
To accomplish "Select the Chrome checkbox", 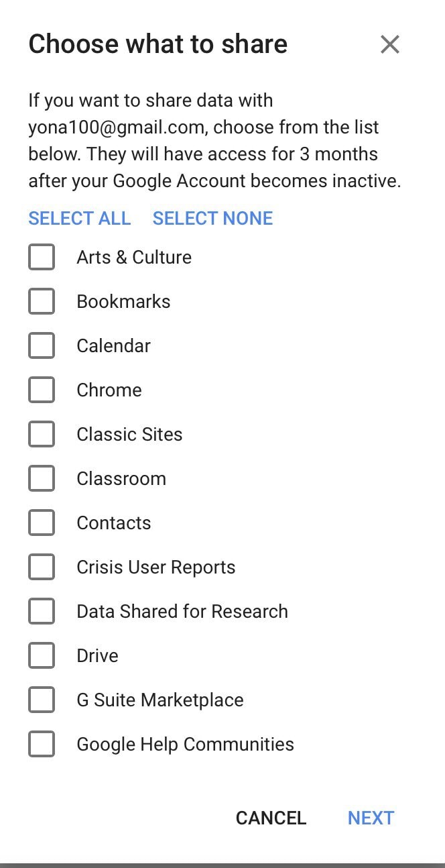I will coord(42,390).
